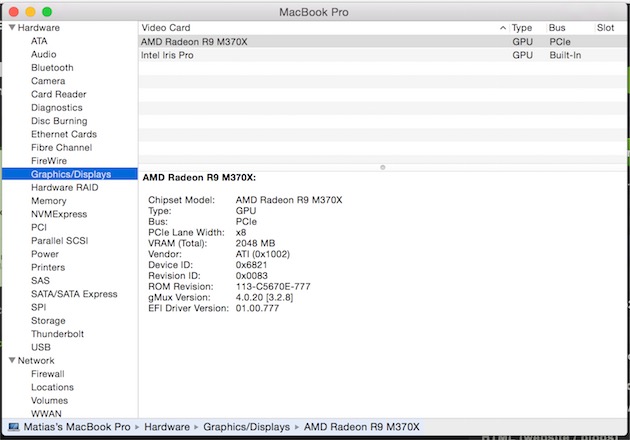Open the Storage section
This screenshot has height=440, width=630.
pos(48,320)
